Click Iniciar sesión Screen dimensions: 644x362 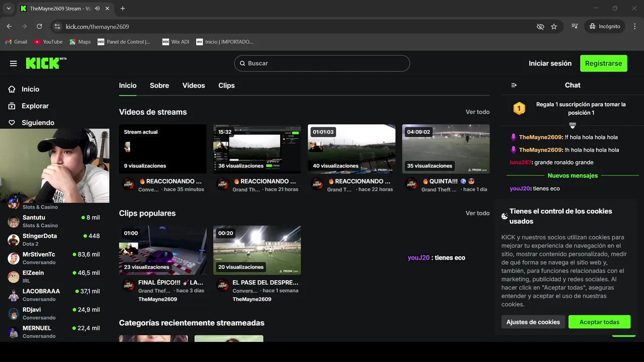point(550,63)
